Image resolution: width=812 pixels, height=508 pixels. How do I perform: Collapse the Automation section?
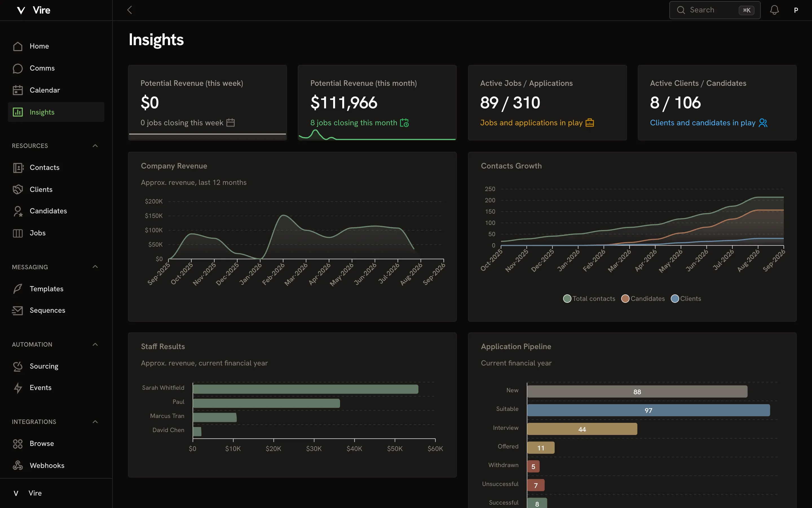(x=95, y=344)
